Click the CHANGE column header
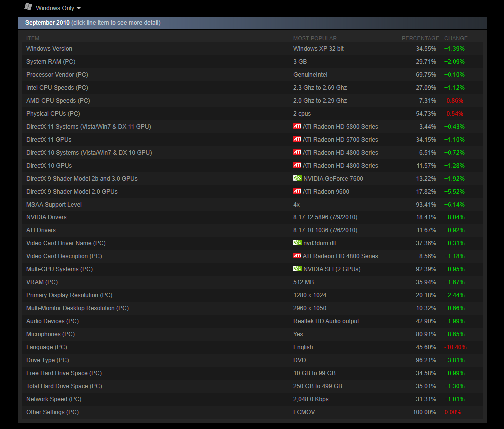 tap(456, 38)
